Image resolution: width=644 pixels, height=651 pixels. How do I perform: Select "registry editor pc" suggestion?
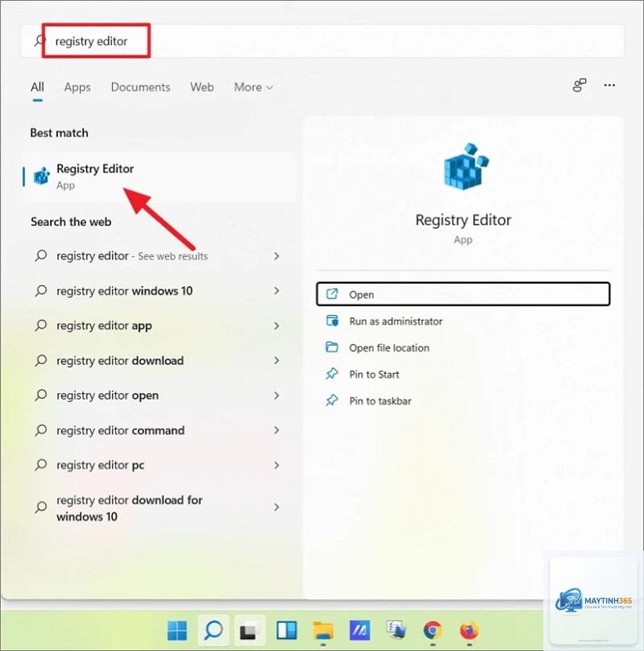coord(160,466)
